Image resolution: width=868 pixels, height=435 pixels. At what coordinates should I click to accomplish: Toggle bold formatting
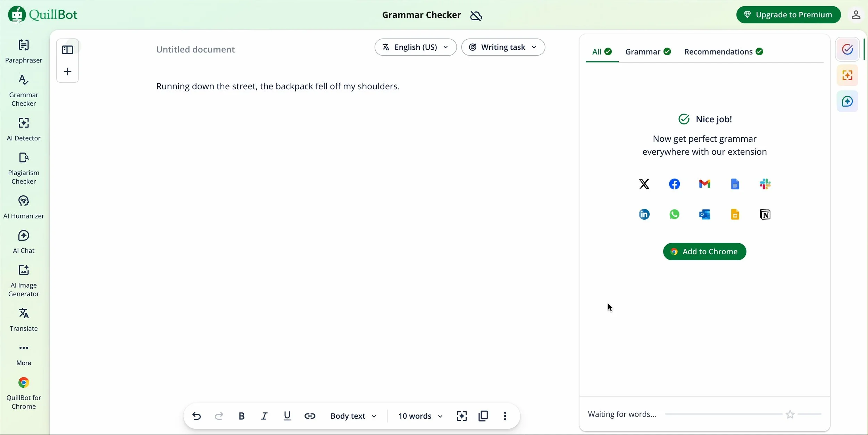242,416
